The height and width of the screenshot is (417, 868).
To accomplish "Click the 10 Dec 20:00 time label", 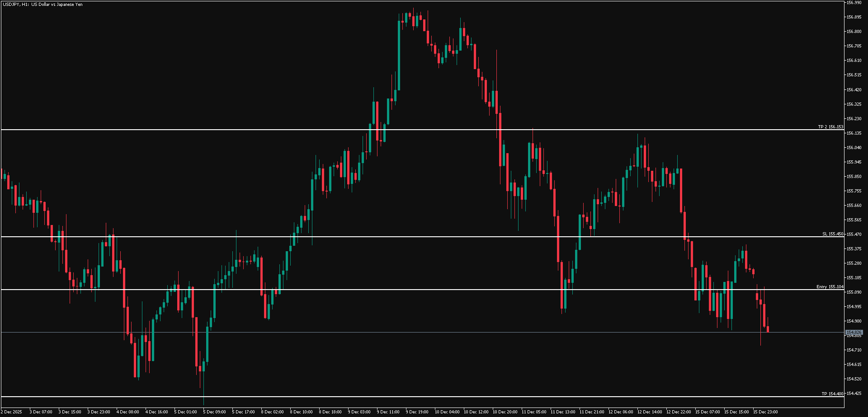I will tap(505, 412).
